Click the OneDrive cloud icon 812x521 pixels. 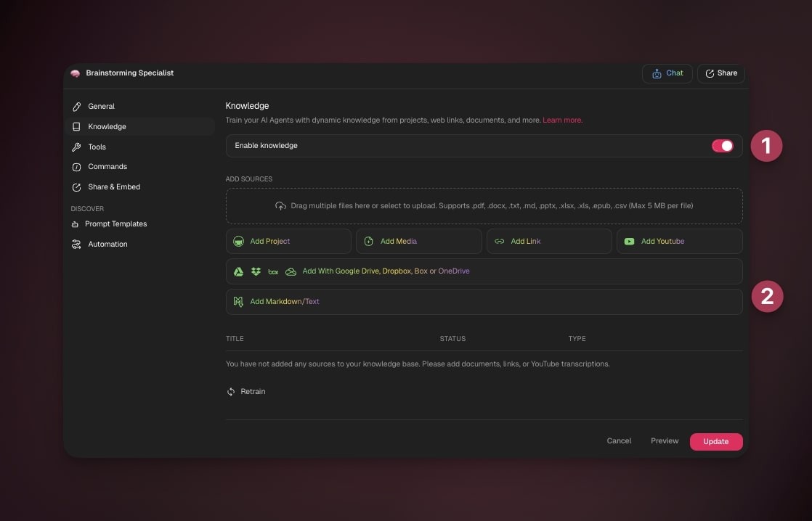(x=291, y=271)
